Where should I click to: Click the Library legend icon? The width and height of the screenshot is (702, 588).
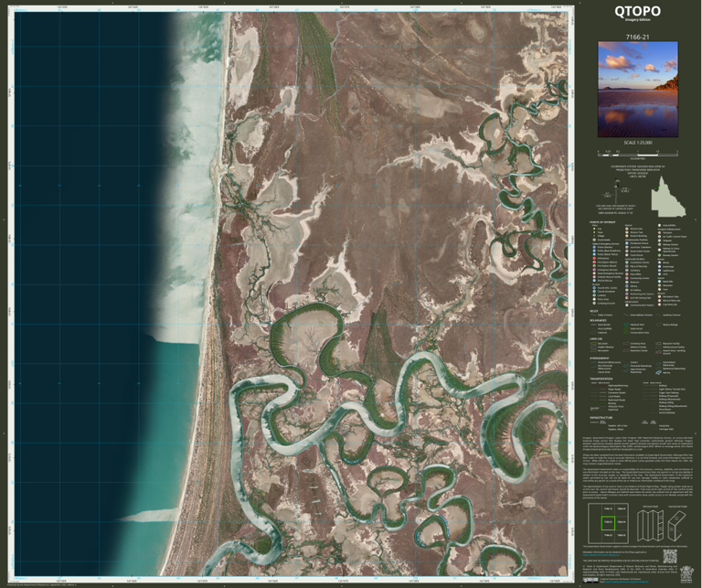tap(627, 286)
